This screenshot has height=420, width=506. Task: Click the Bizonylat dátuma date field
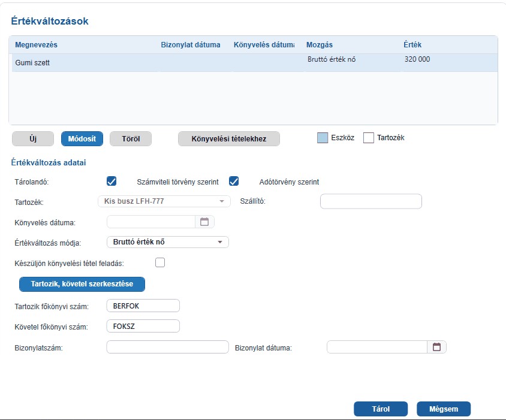(x=377, y=347)
